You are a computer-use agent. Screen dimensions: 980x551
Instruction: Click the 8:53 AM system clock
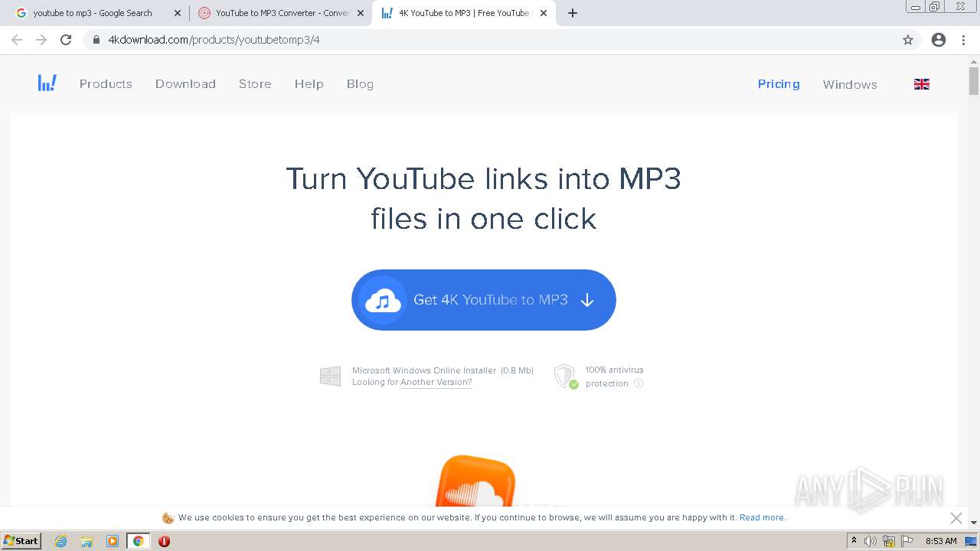click(x=941, y=541)
